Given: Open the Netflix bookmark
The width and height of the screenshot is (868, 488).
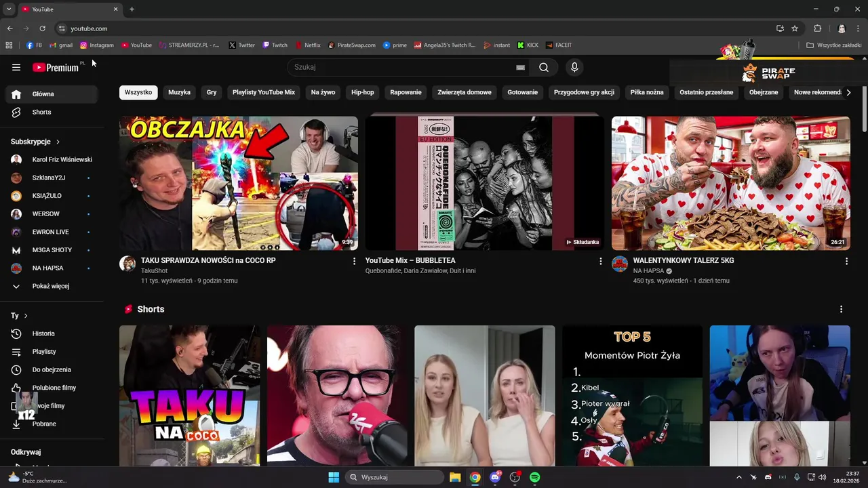Looking at the screenshot, I should [x=308, y=45].
